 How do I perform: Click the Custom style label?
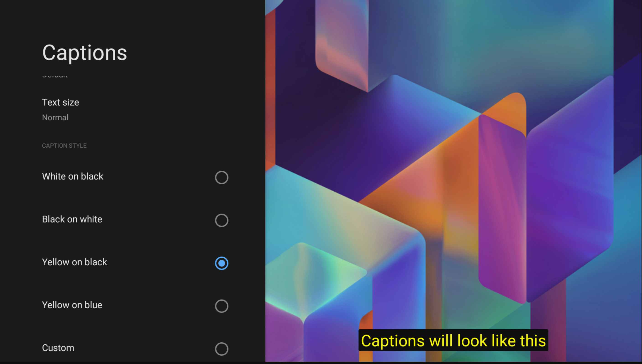[x=58, y=348]
